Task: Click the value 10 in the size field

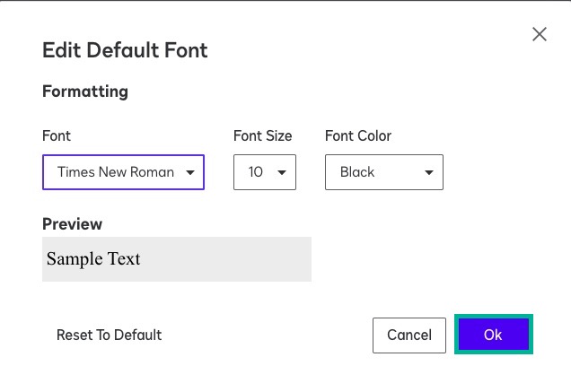Action: (x=256, y=172)
